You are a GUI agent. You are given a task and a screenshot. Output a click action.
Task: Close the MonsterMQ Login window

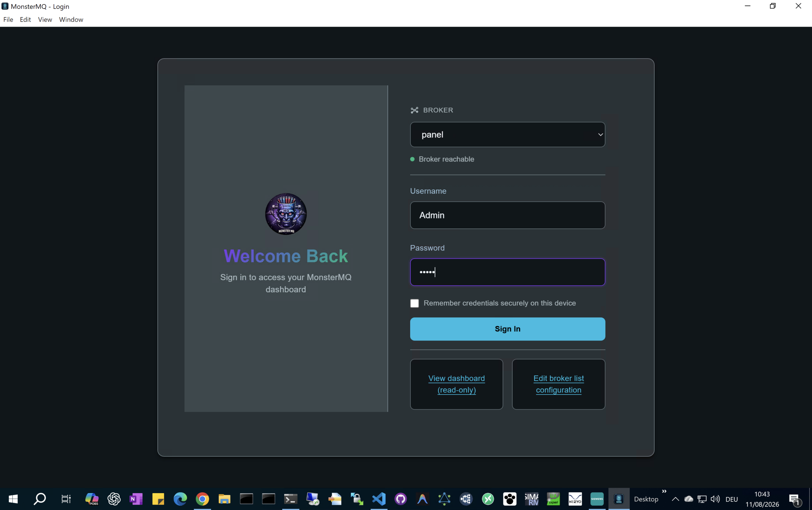pyautogui.click(x=798, y=6)
